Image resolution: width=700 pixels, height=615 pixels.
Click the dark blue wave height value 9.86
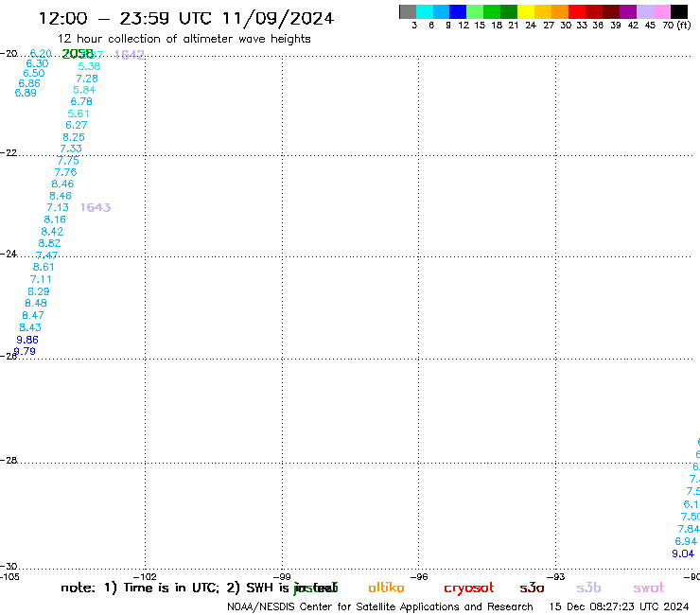pos(27,340)
